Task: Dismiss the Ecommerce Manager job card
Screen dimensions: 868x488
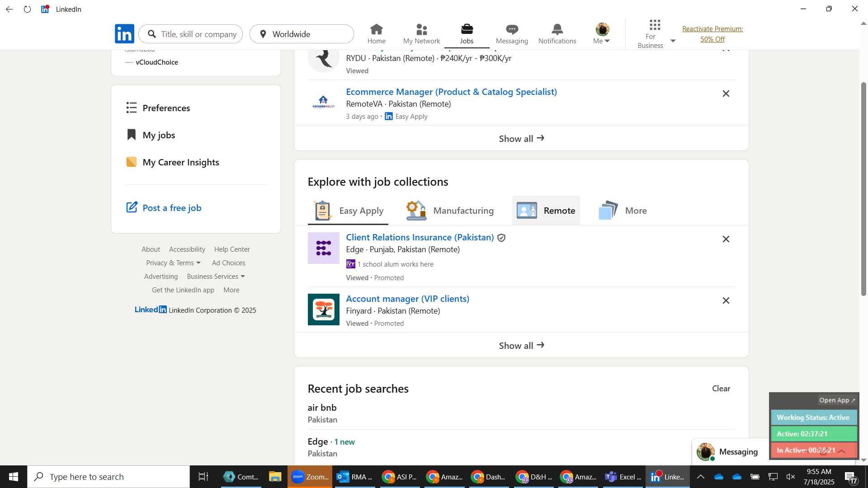Action: (726, 94)
